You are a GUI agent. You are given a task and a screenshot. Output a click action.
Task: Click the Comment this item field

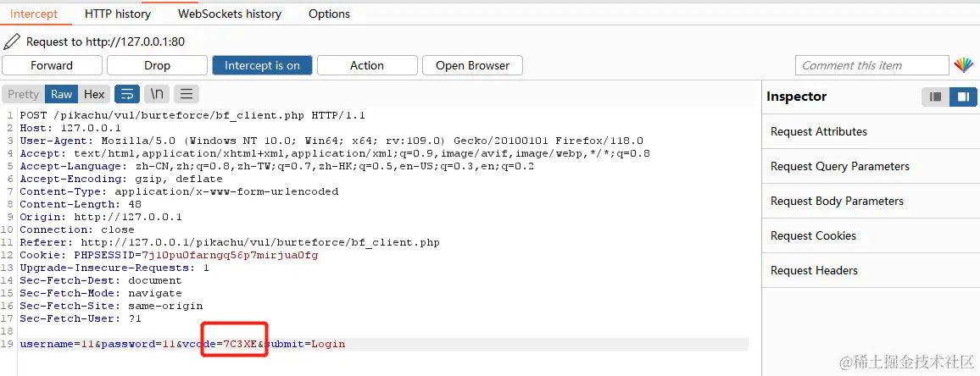click(x=871, y=65)
